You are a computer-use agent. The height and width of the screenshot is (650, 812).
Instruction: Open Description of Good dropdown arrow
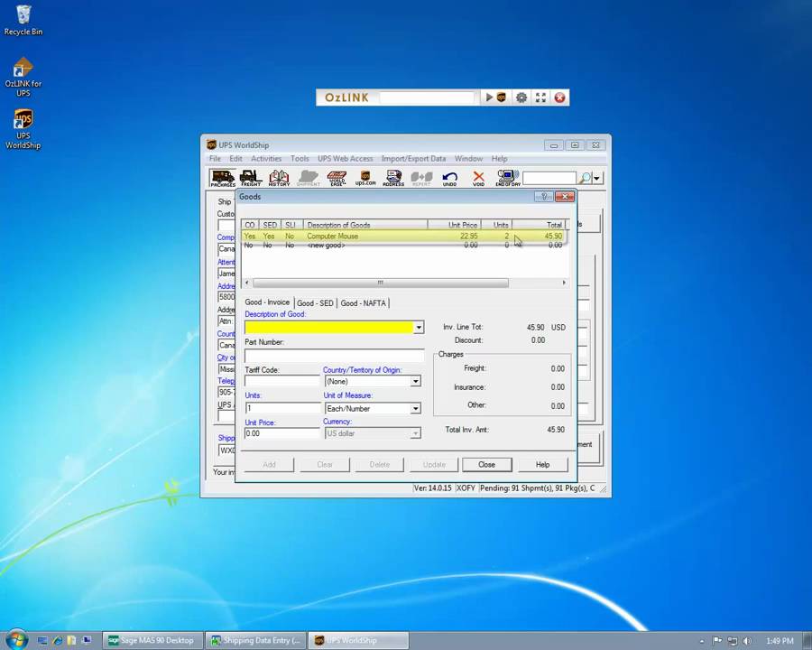(419, 327)
